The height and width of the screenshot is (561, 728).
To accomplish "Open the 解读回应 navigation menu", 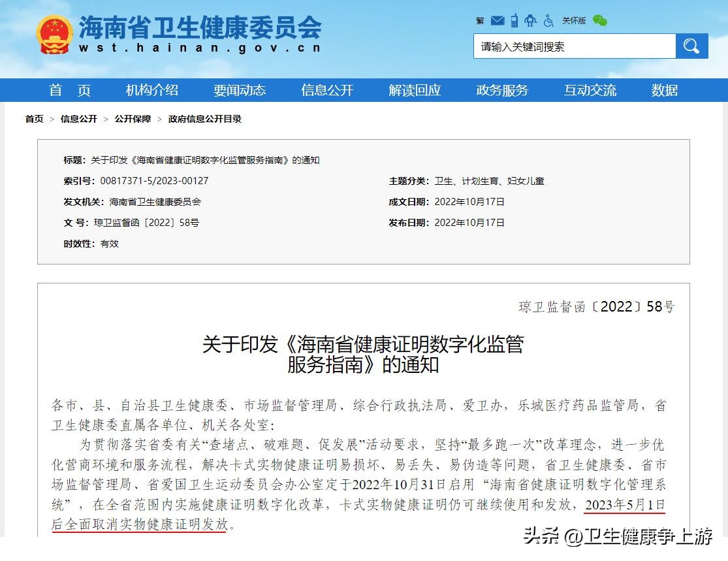I will coord(415,90).
